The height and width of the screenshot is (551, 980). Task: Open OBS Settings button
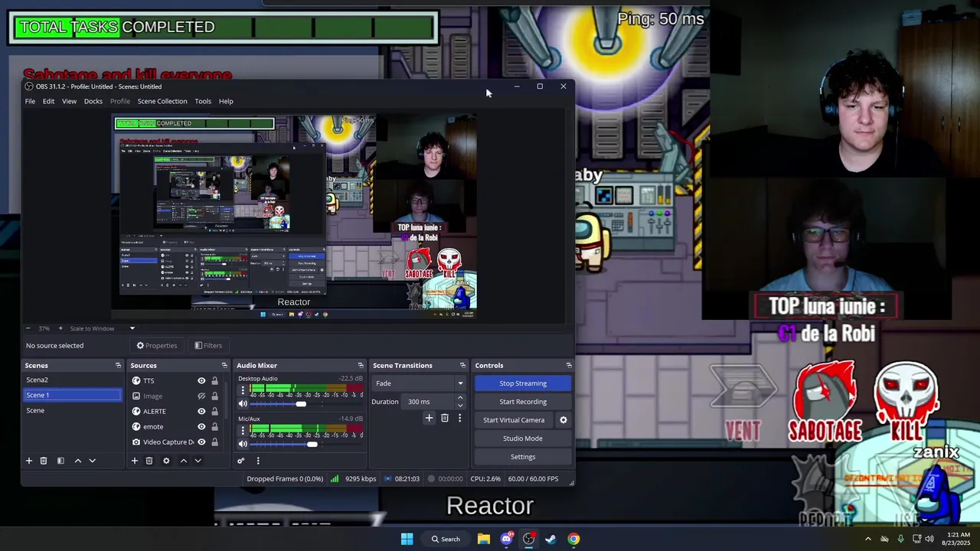click(x=523, y=457)
